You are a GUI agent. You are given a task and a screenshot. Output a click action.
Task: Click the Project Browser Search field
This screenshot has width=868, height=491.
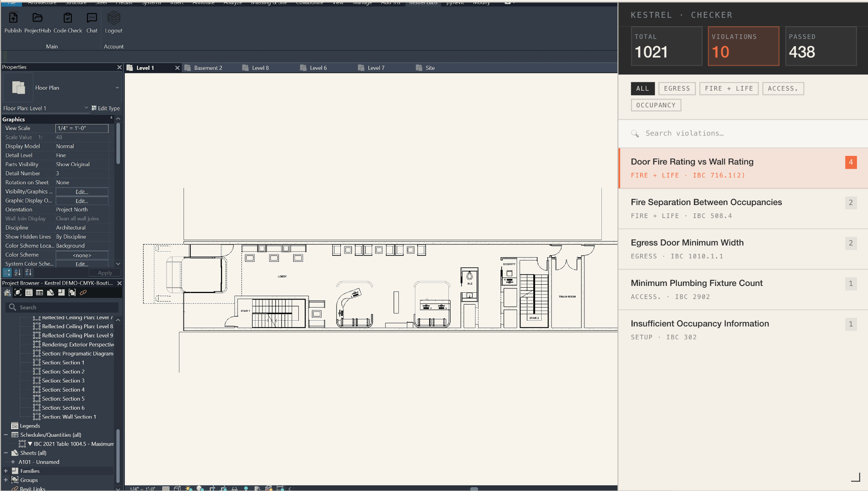coord(62,307)
